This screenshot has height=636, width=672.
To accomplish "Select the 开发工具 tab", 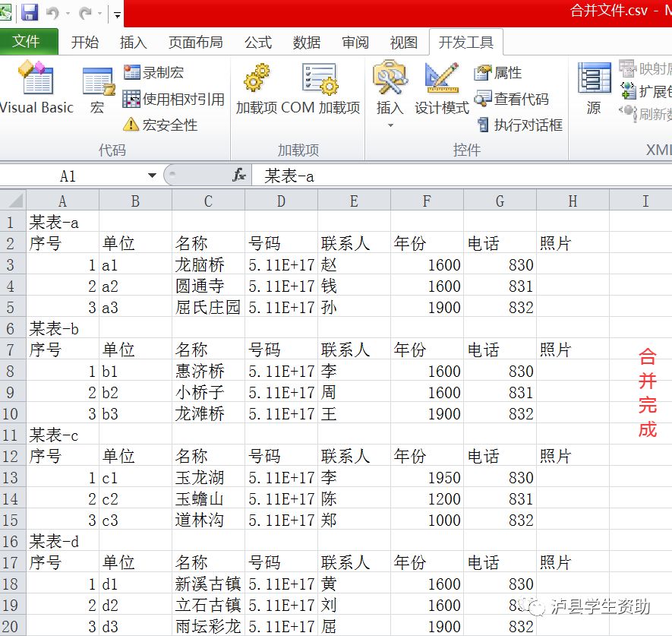I will (466, 42).
